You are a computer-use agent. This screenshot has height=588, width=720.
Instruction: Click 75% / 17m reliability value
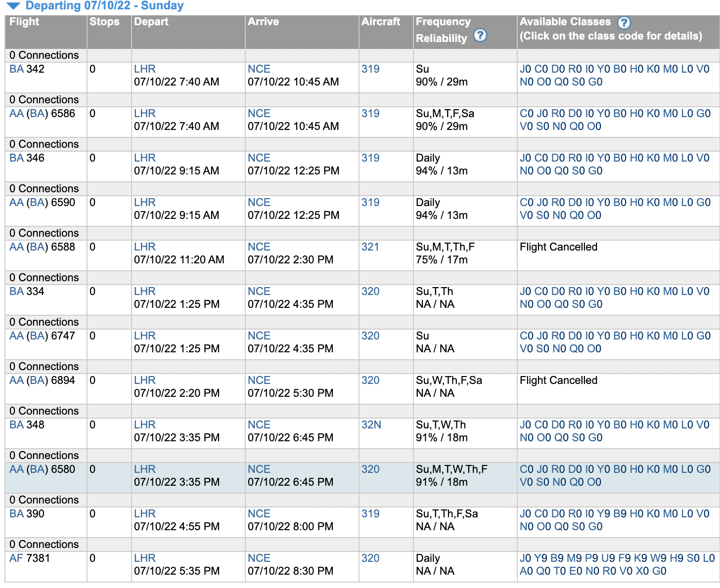[x=442, y=260]
